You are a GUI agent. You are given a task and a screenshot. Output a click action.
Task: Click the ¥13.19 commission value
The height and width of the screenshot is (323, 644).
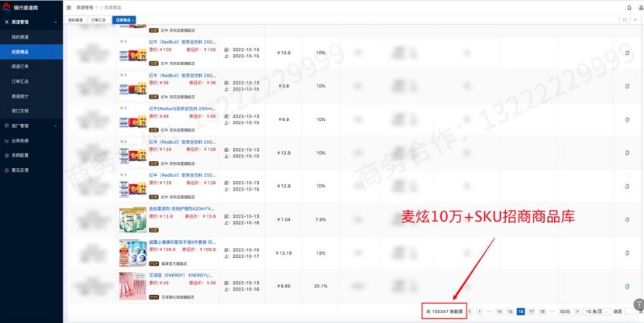pos(284,253)
